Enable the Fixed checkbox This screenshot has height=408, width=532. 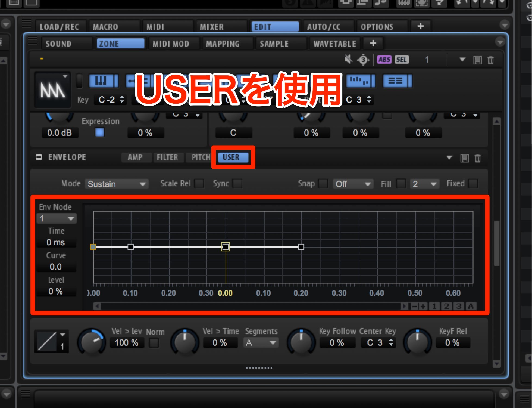[x=473, y=184]
